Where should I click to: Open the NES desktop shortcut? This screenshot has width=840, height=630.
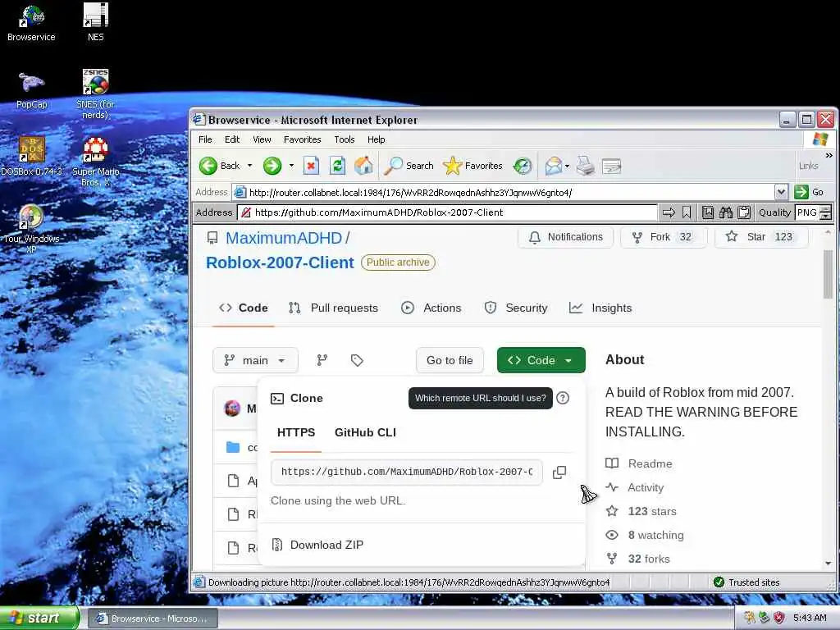click(x=95, y=23)
